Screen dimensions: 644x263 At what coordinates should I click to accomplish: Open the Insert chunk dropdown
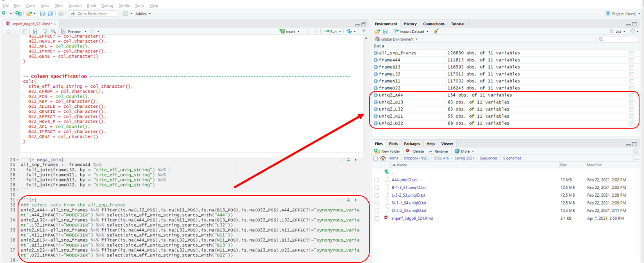(299, 32)
